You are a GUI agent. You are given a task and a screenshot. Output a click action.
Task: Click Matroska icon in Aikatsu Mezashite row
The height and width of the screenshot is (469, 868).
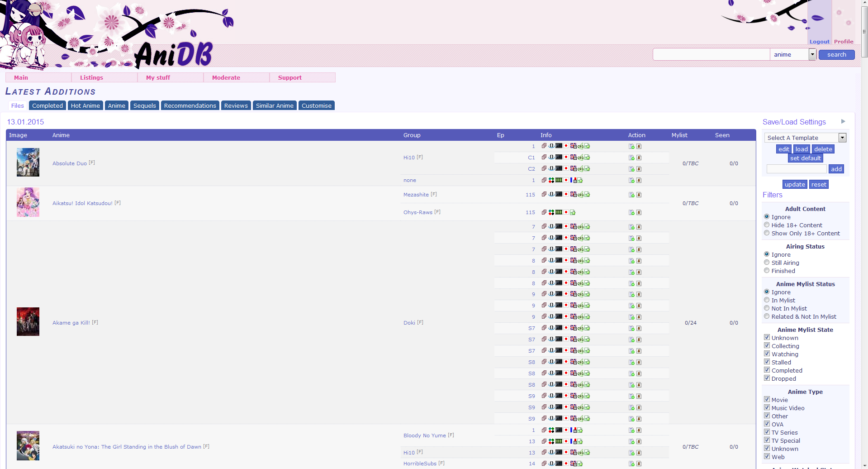[551, 194]
